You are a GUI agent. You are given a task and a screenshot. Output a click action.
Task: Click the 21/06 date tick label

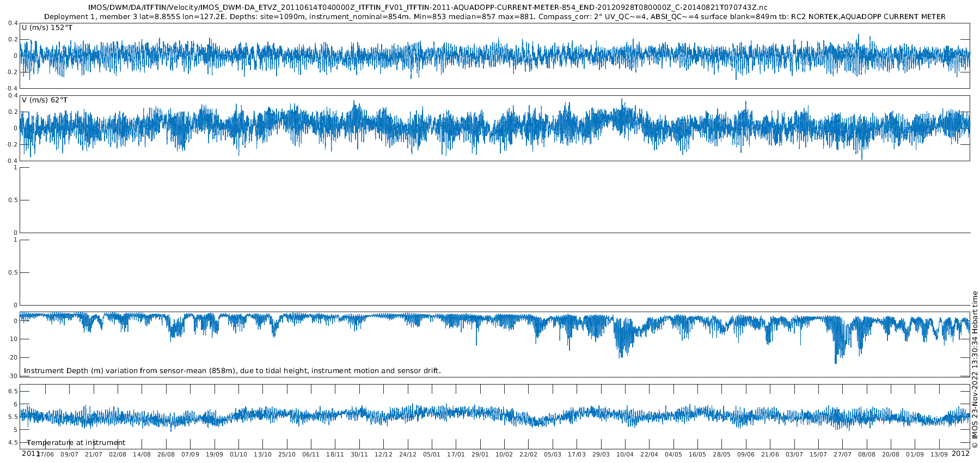pyautogui.click(x=770, y=454)
